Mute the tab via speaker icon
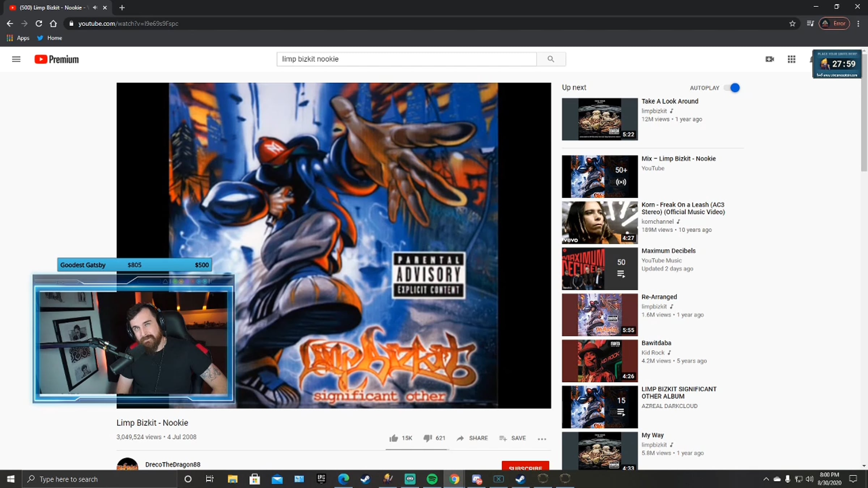 tap(95, 8)
